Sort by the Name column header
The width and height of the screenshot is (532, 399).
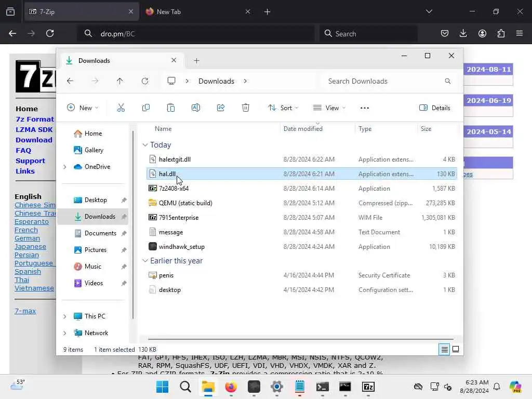(163, 129)
